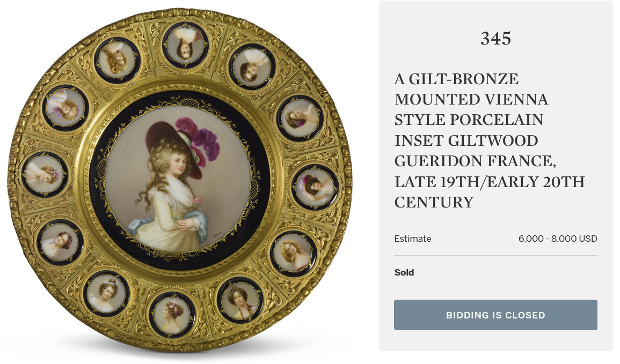Click the bottom center miniature portrait medallion
Screen dimensions: 620x364
(x=172, y=315)
